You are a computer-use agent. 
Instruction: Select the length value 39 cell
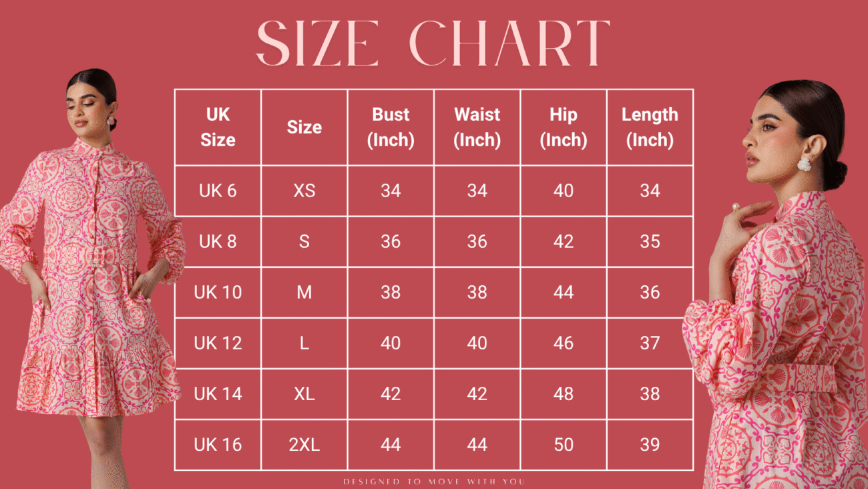coord(650,444)
